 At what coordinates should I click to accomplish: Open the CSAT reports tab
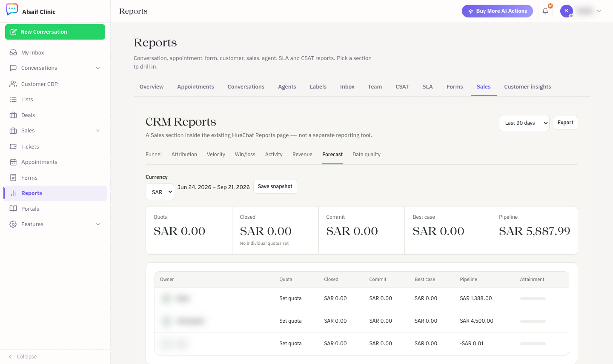point(402,87)
